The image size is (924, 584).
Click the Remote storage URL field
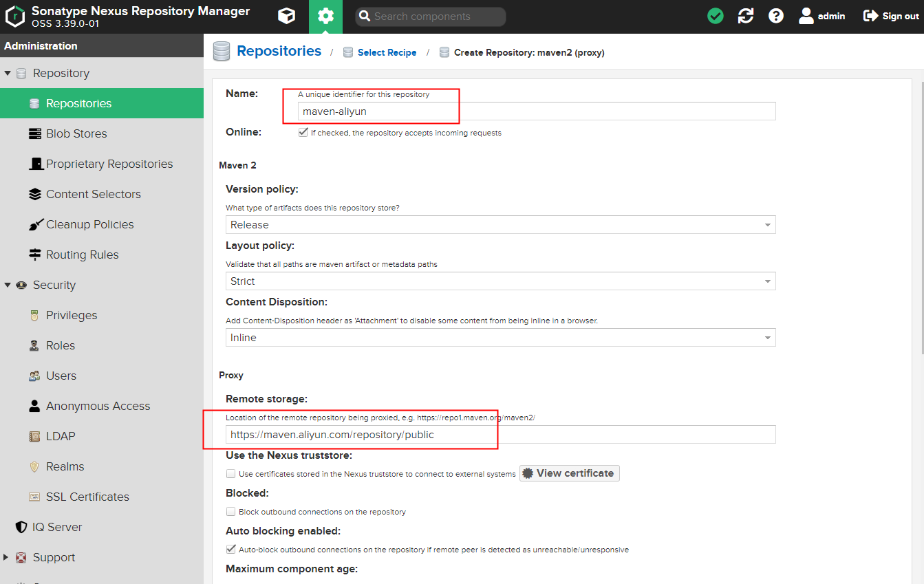coord(500,435)
